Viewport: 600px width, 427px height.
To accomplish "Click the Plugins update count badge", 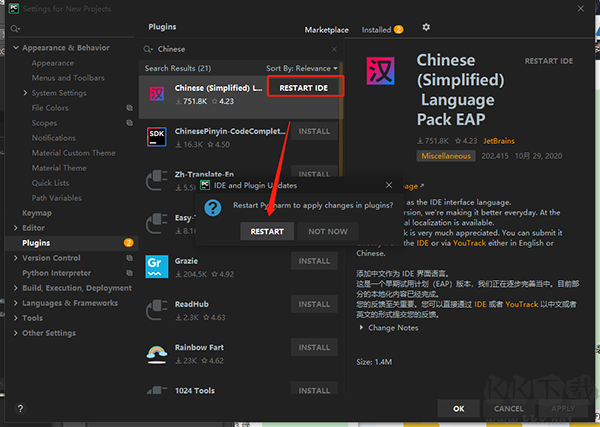I will point(128,243).
